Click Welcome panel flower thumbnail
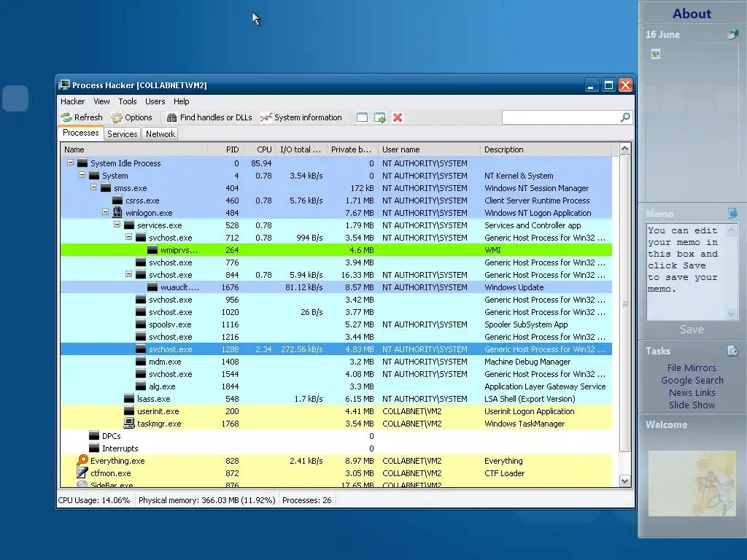The height and width of the screenshot is (560, 747). pyautogui.click(x=692, y=483)
